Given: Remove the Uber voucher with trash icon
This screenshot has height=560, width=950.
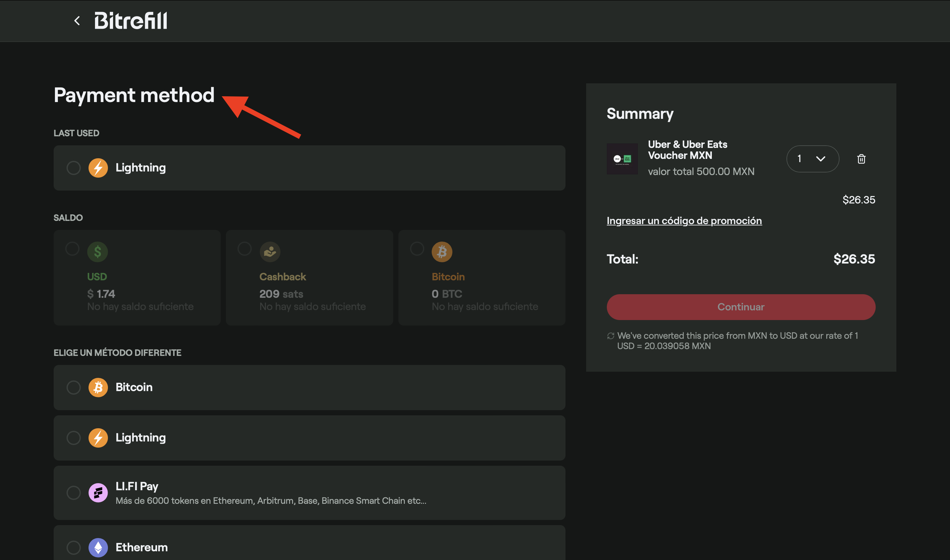Looking at the screenshot, I should [x=861, y=159].
